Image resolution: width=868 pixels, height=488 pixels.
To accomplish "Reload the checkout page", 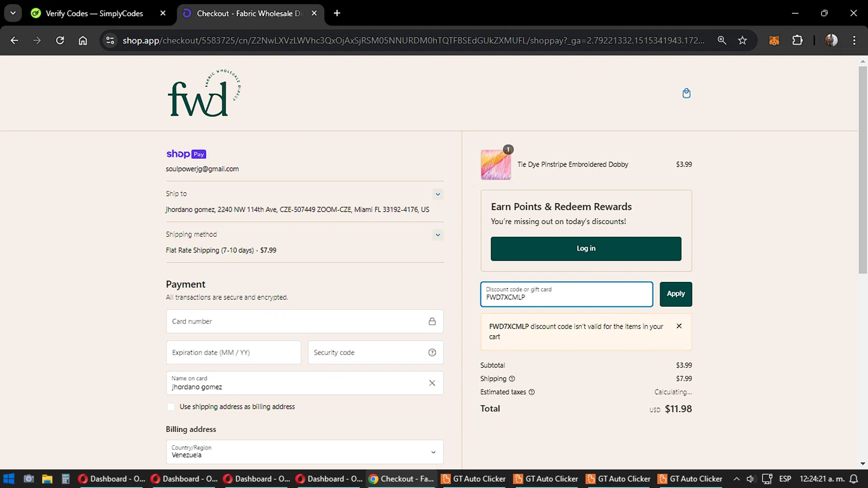I will click(x=60, y=41).
